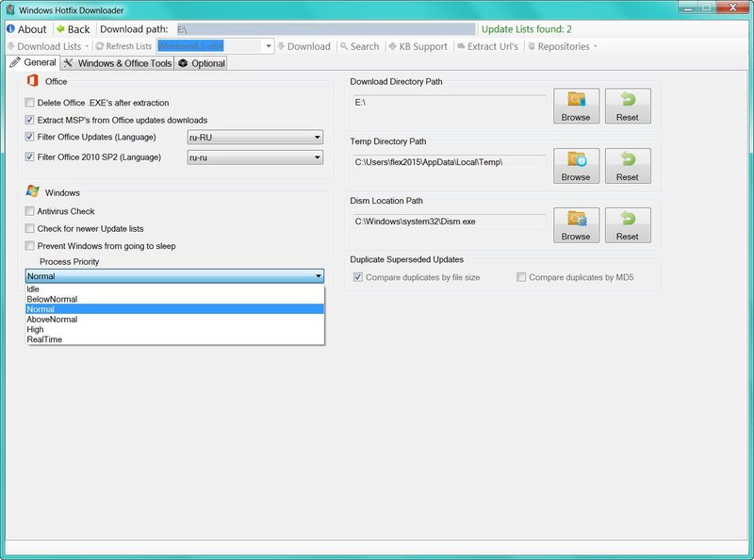Open the ru-ru Office 2010 SP2 dropdown
The image size is (754, 560).
(254, 157)
